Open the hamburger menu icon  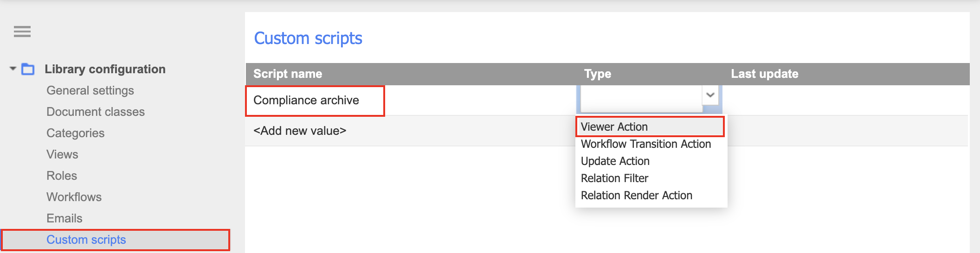point(22,32)
